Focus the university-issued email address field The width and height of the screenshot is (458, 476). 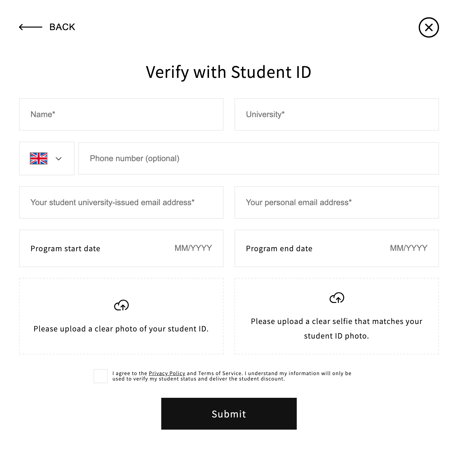point(121,202)
